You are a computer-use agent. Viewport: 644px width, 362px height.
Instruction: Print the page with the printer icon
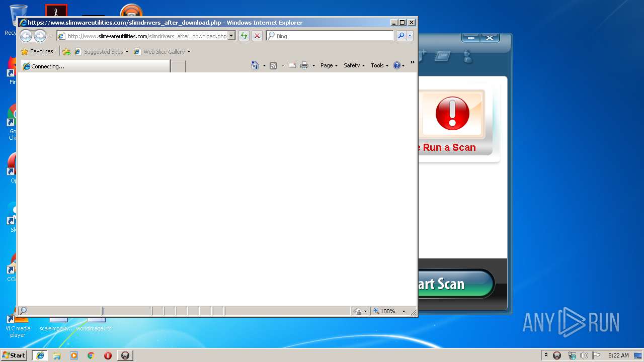tap(304, 65)
